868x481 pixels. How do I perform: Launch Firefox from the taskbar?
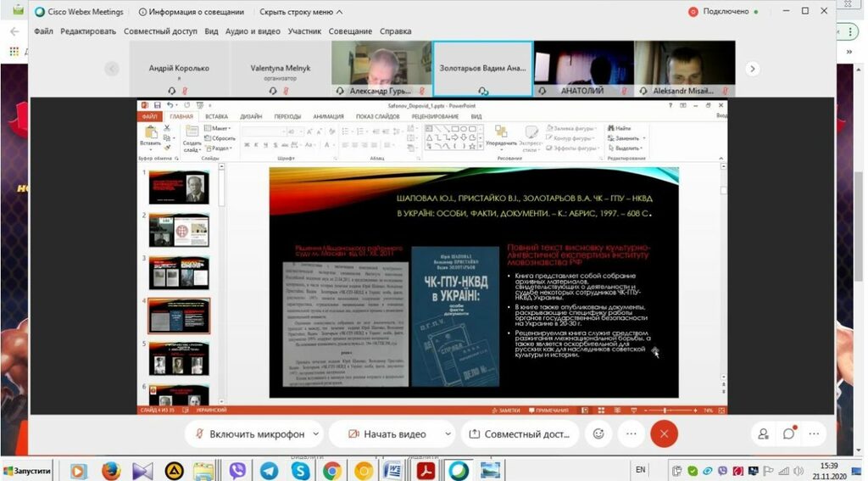(x=111, y=470)
